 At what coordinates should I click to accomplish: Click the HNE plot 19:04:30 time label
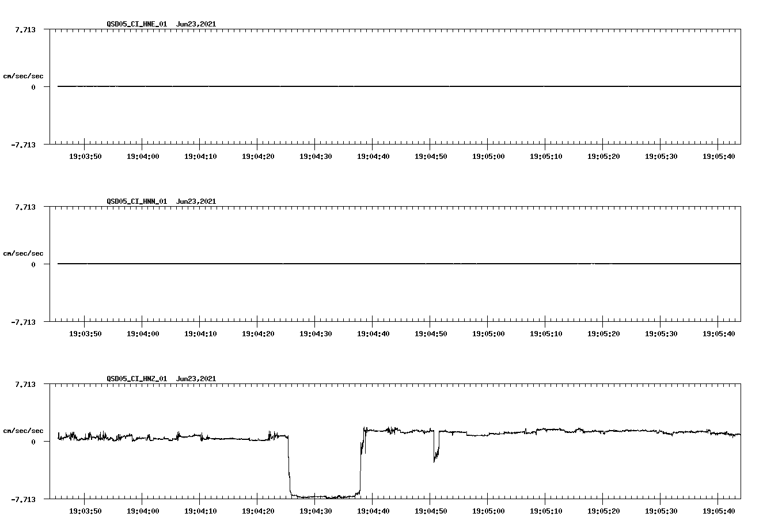pos(316,157)
